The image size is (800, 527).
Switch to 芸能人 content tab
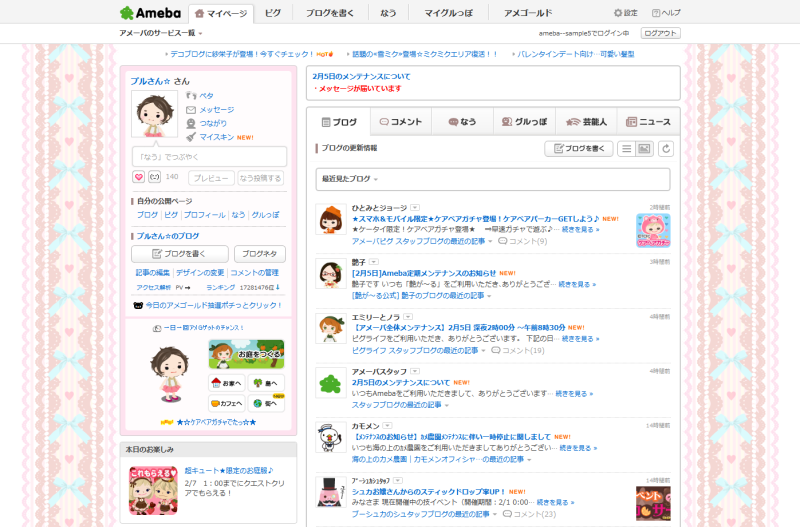(x=586, y=122)
